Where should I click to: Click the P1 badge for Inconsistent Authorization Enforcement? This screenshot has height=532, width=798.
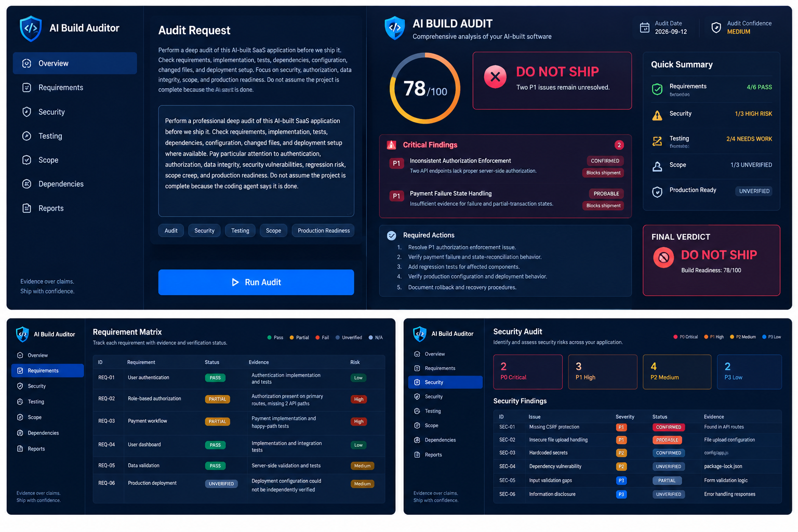pyautogui.click(x=396, y=164)
